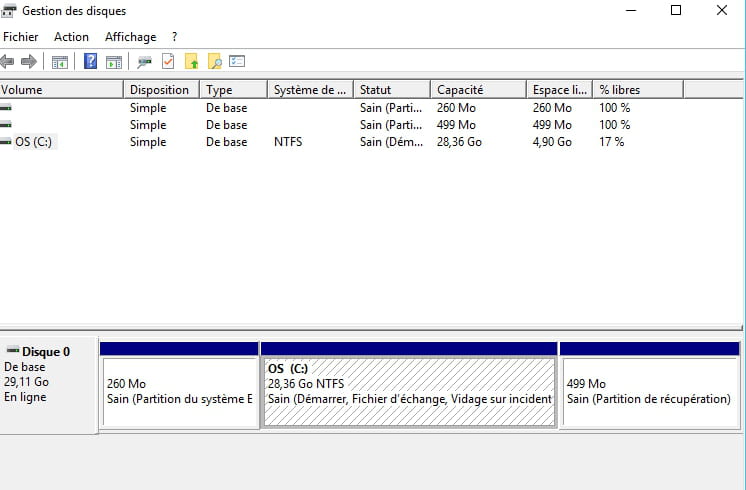The image size is (746, 490).
Task: Select the 499 Mo recovery partition block
Action: tap(650, 391)
